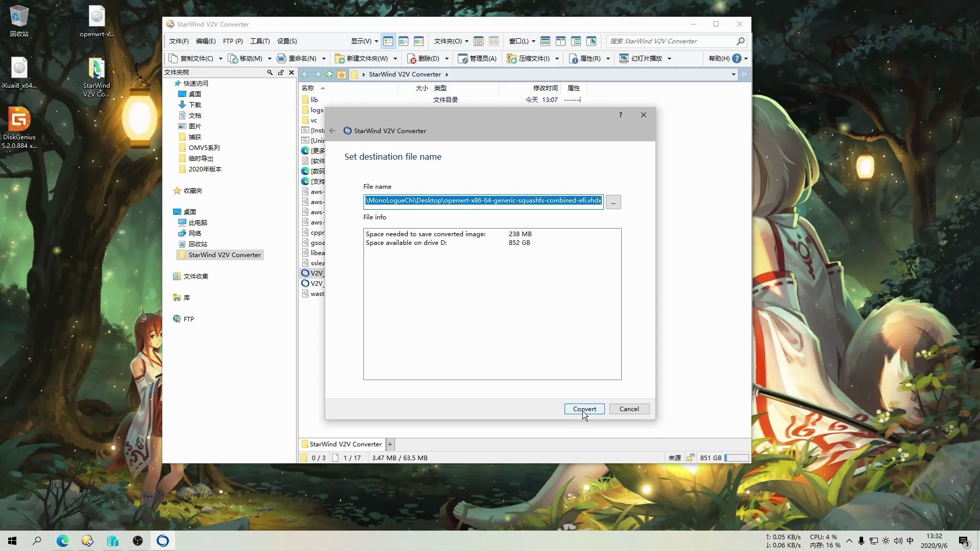Select the details list view icon

pos(388,41)
